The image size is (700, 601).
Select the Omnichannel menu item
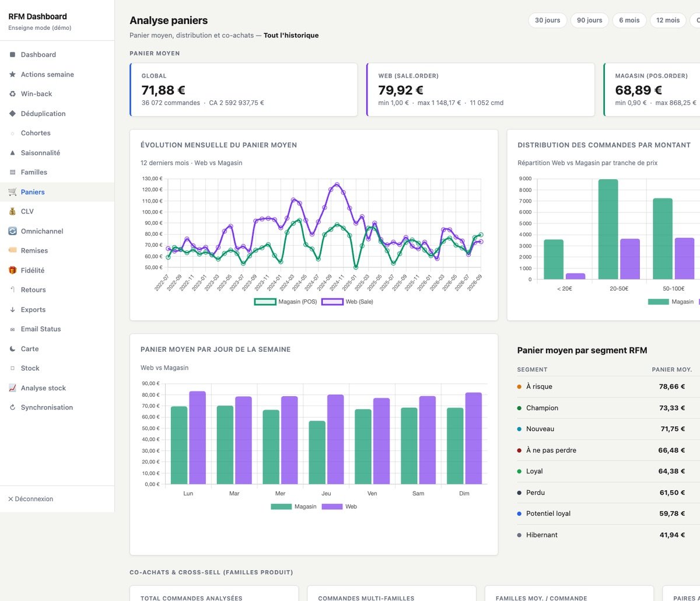[57, 231]
